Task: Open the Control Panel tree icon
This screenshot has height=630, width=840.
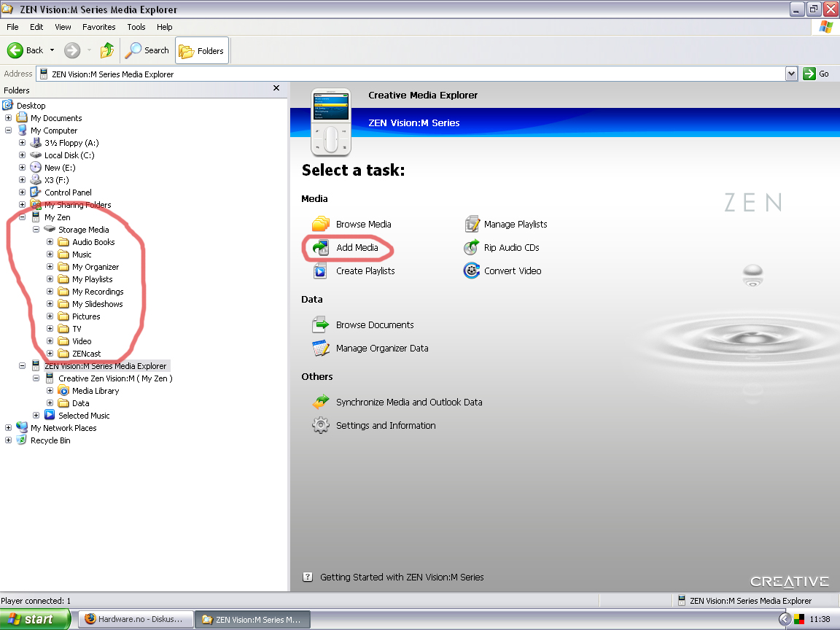Action: pos(36,192)
